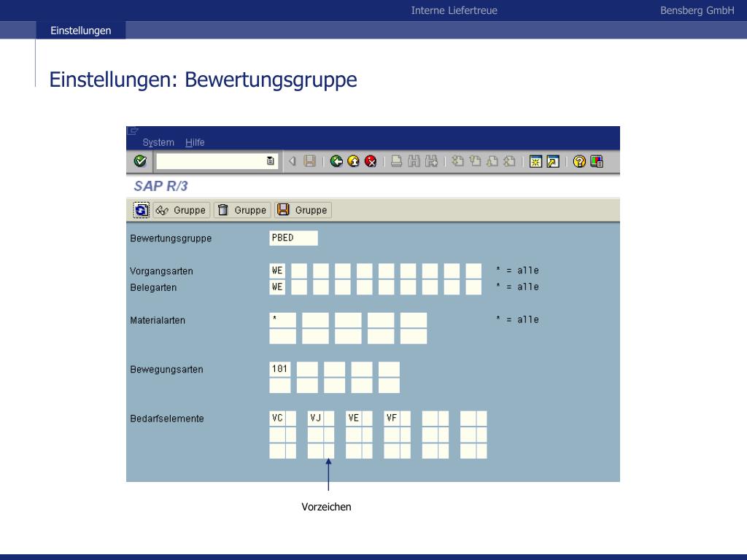Click the Bewegungsarten label
This screenshot has width=747, height=560.
click(x=167, y=370)
